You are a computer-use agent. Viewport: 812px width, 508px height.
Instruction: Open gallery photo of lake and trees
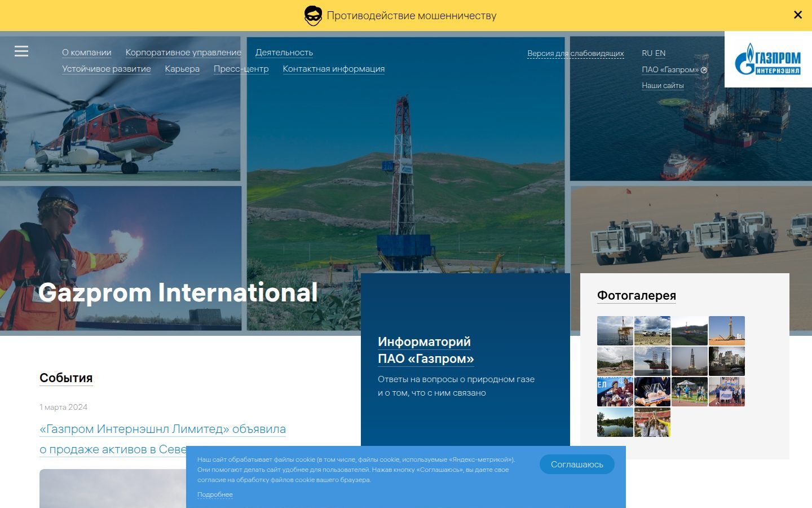pos(615,422)
